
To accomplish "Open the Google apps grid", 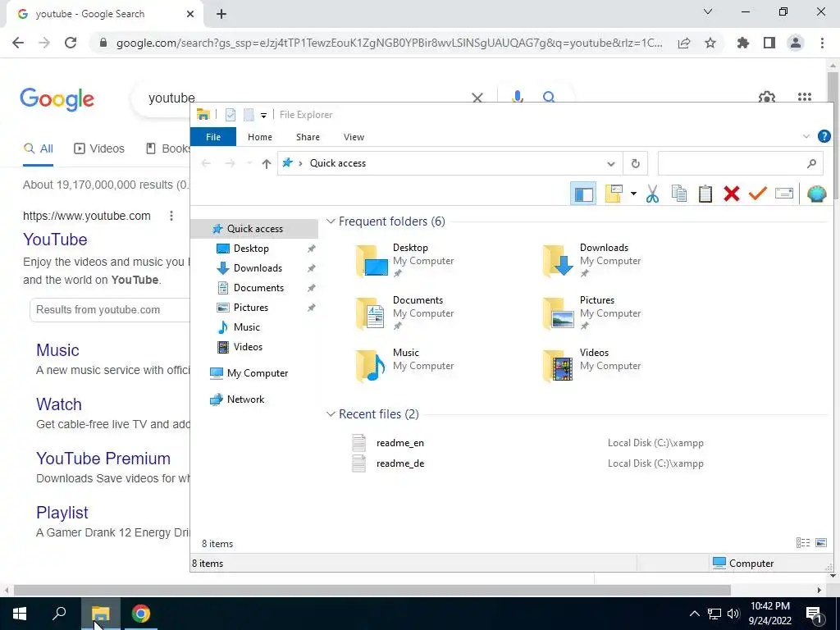I will [804, 97].
